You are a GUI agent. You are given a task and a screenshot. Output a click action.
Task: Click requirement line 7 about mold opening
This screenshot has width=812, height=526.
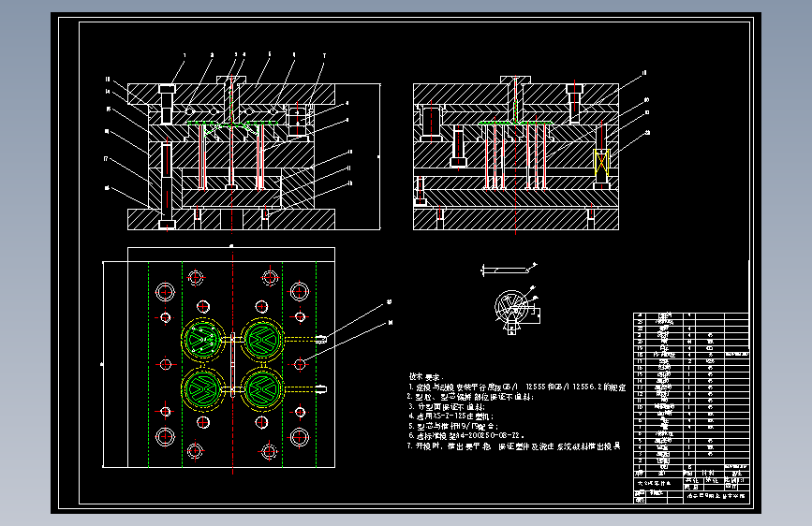(514, 446)
